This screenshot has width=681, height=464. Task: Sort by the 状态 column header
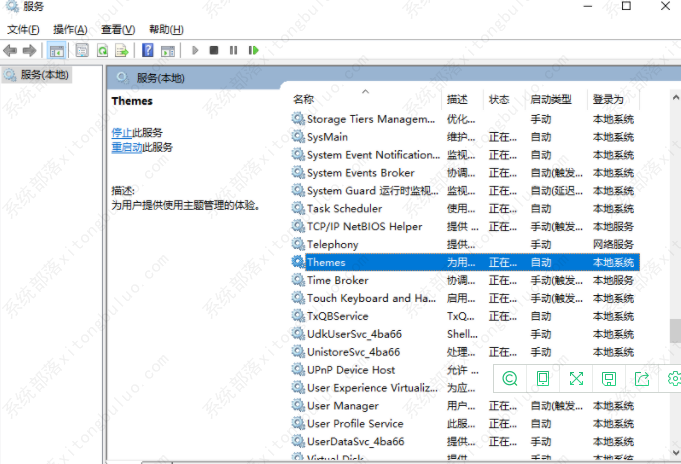[504, 99]
